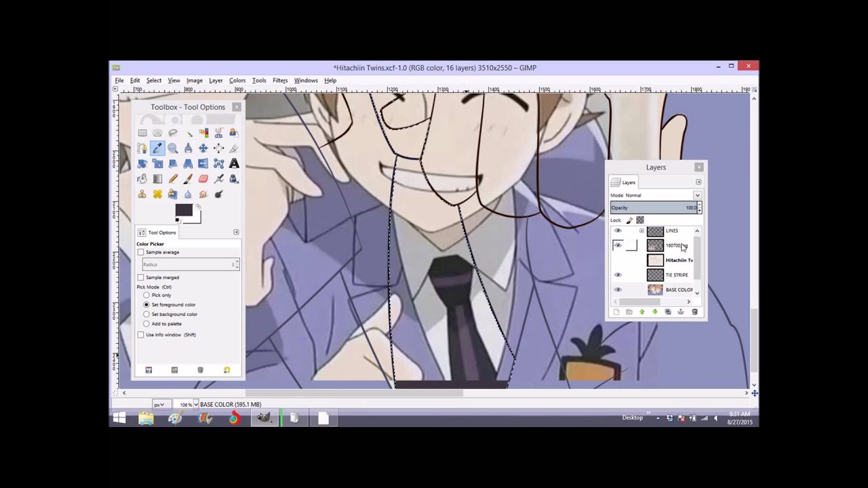The image size is (868, 488).
Task: Select the Foreground Select tool
Action: click(234, 133)
